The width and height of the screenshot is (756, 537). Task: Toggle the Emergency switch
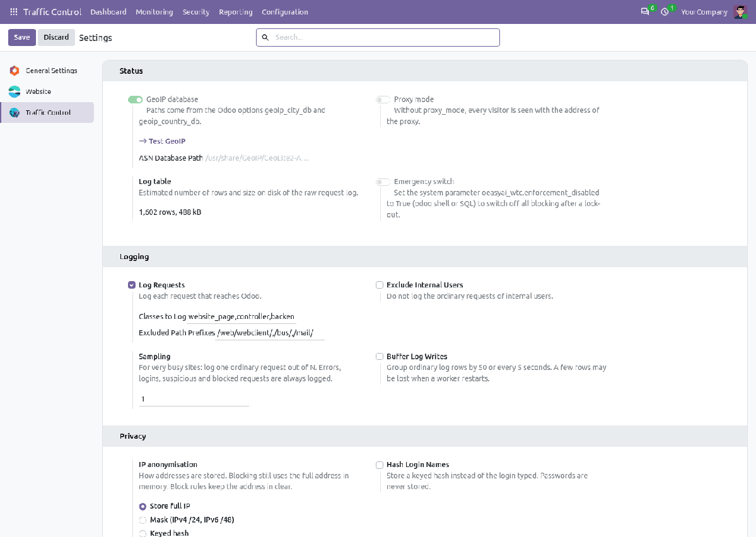(383, 182)
